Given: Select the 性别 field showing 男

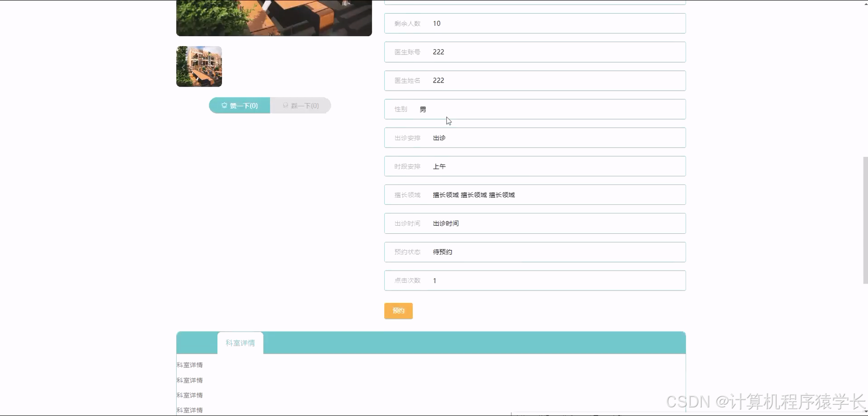Looking at the screenshot, I should tap(535, 109).
